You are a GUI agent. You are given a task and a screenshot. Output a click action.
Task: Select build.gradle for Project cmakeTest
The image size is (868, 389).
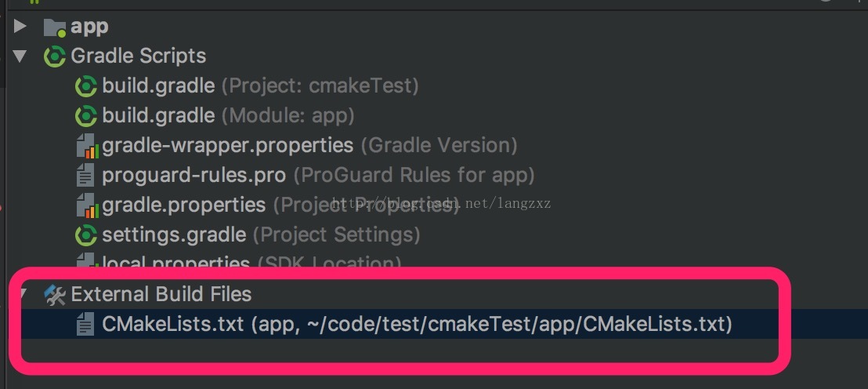click(260, 86)
